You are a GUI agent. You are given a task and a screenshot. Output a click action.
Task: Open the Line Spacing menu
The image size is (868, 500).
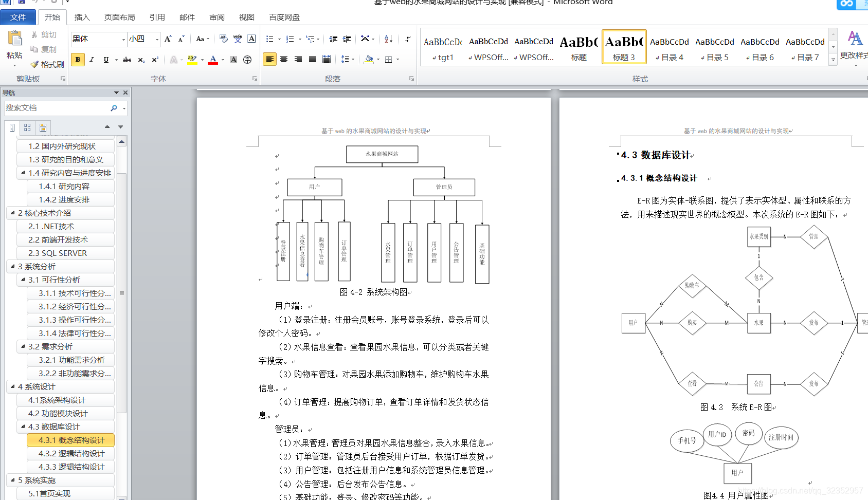(348, 60)
